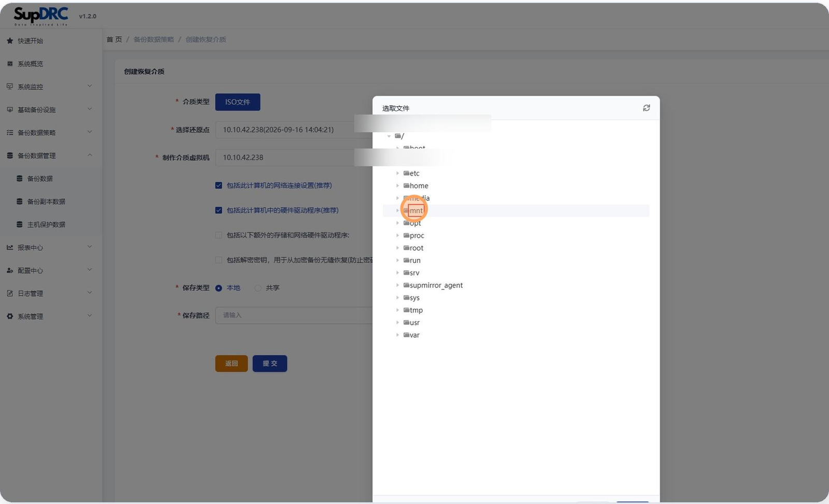The image size is (829, 504).
Task: Expand 备份数据策略 sidebar menu
Action: click(51, 133)
